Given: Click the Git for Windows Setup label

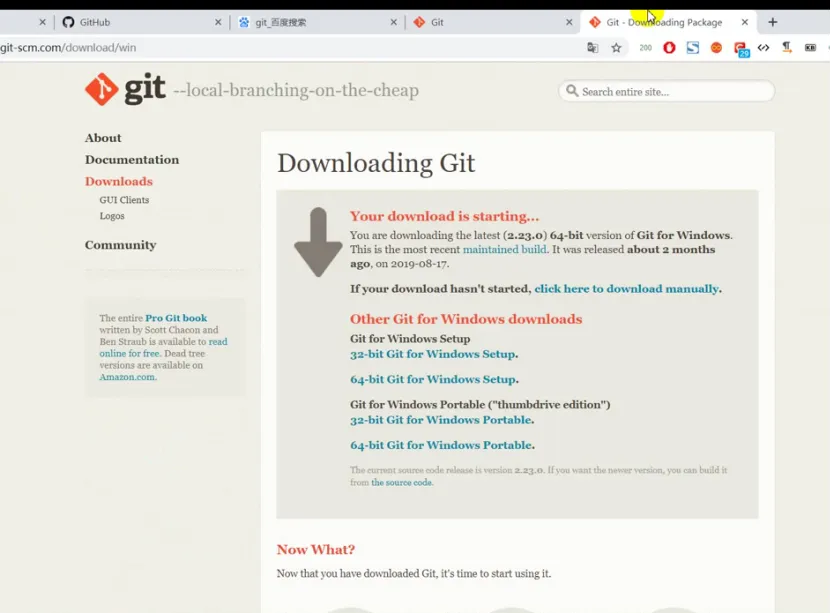Looking at the screenshot, I should pos(410,339).
